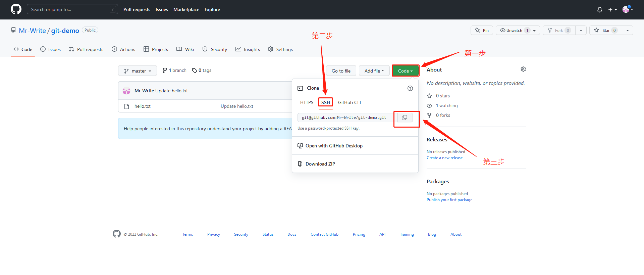Copy the clone URL to clipboard

[x=405, y=118]
